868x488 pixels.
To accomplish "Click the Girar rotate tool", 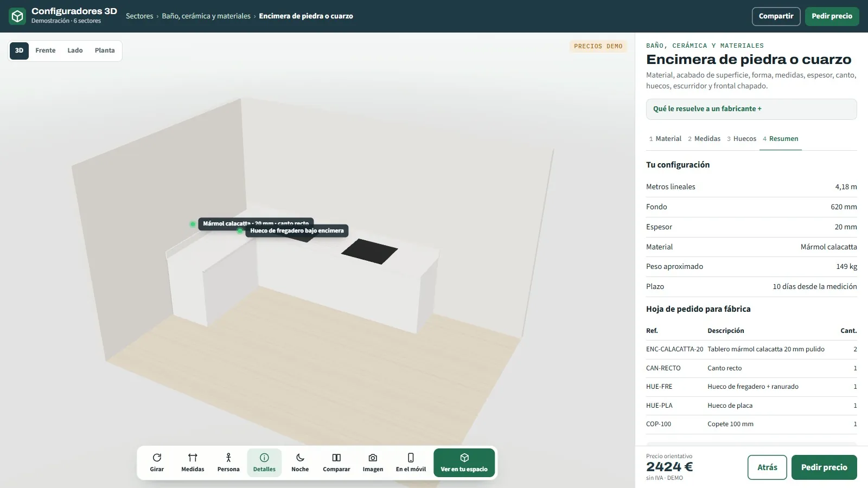I will click(157, 463).
